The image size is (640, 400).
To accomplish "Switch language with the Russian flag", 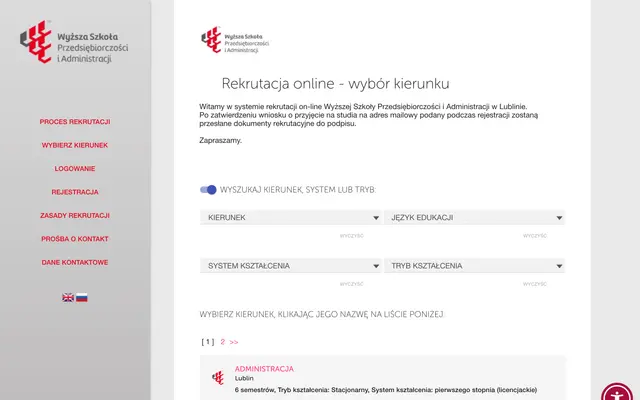I will coord(82,298).
